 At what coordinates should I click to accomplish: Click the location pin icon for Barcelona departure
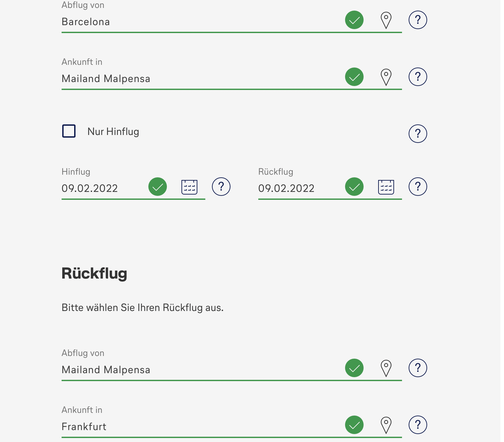(x=386, y=20)
